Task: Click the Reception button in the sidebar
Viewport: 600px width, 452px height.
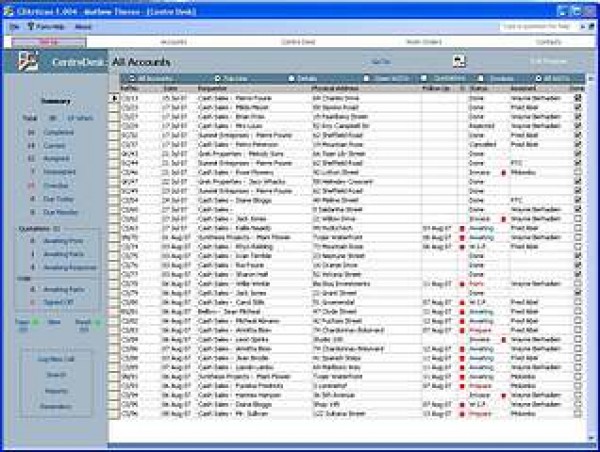Action: [56, 407]
